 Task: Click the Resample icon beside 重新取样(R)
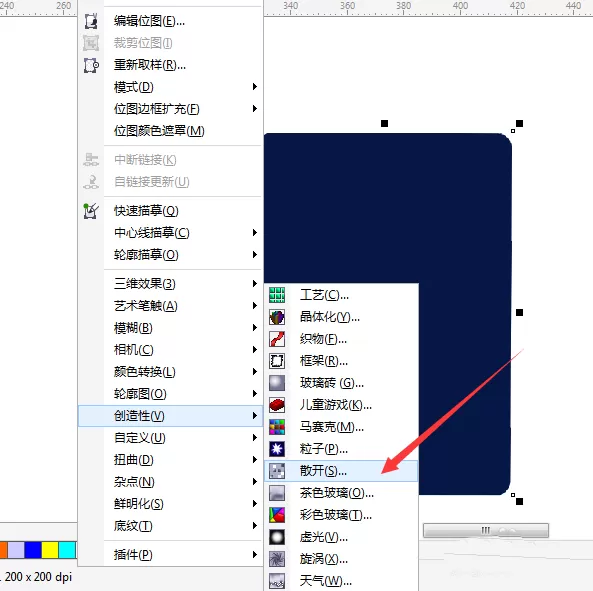91,65
